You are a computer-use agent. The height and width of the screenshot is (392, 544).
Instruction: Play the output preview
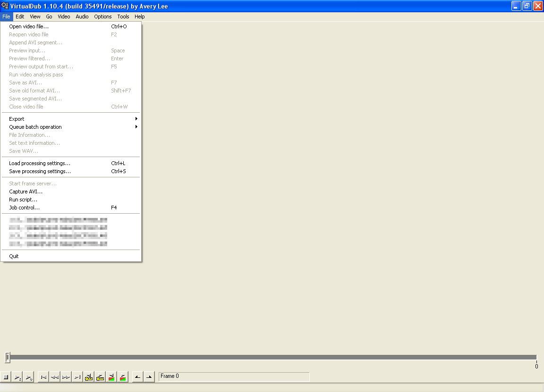[x=28, y=376]
